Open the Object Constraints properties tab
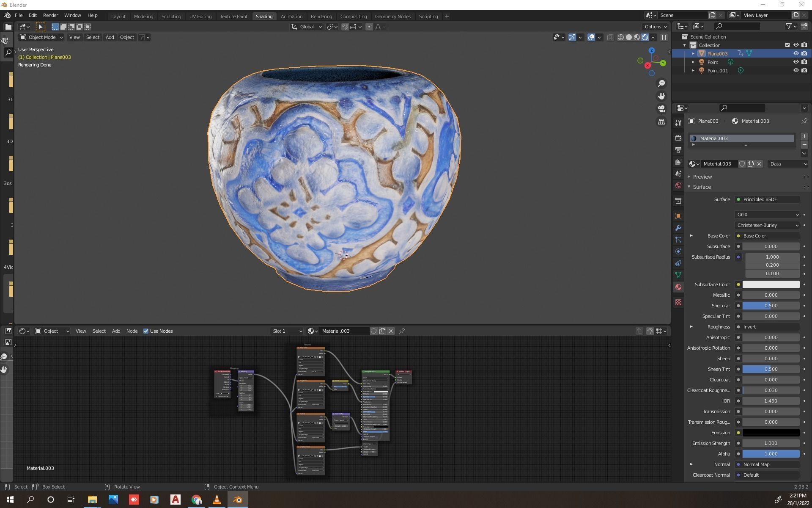Screen dimensions: 812x508 [x=678, y=263]
